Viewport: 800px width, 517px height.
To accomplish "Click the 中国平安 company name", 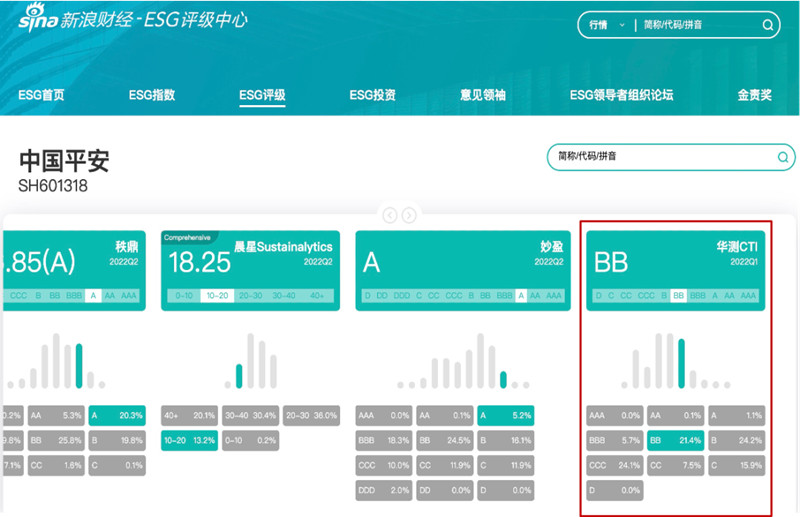I will pos(64,161).
